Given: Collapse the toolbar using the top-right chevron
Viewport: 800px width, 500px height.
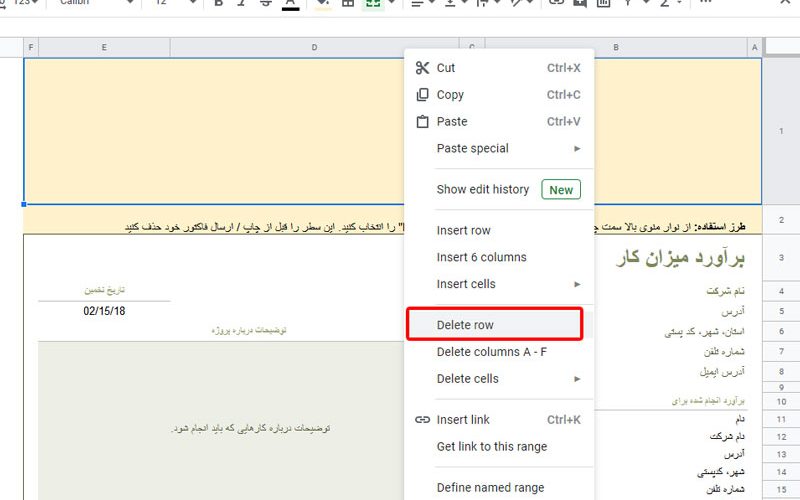Looking at the screenshot, I should pyautogui.click(x=784, y=4).
